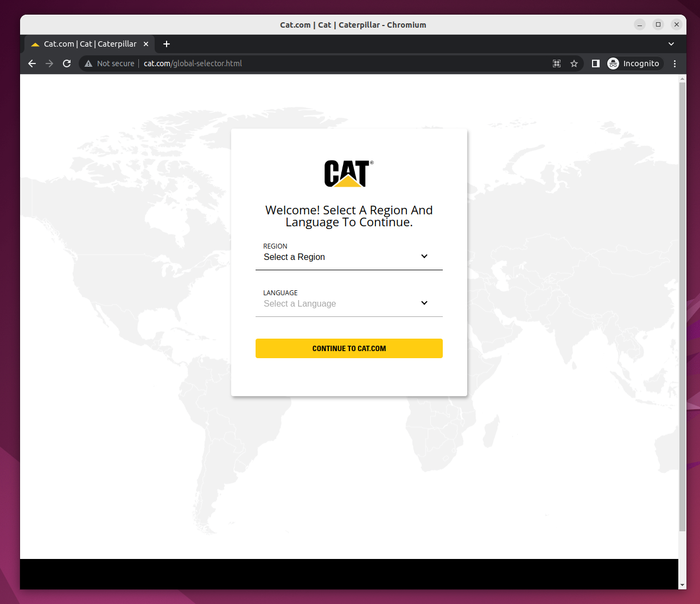Open the QR code icon in address bar
The height and width of the screenshot is (604, 700).
(557, 63)
